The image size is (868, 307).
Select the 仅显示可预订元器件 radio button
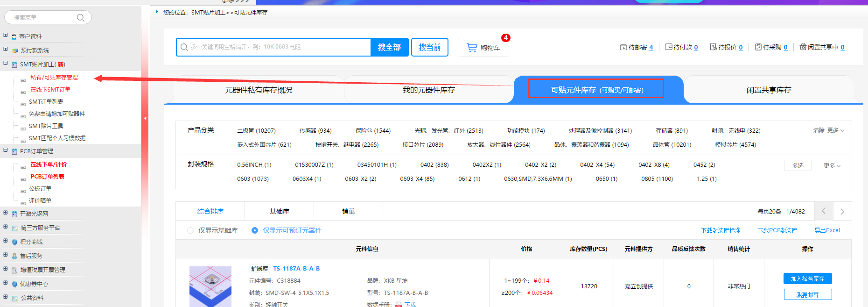(255, 230)
